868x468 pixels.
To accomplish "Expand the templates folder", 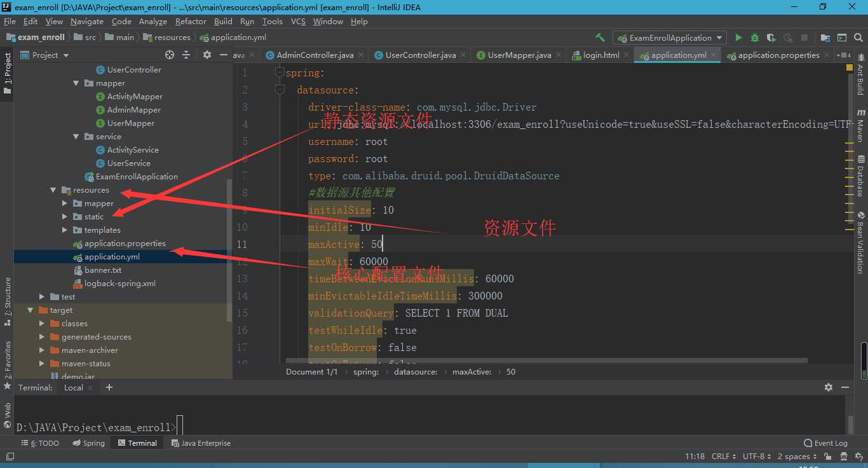I will [x=65, y=230].
